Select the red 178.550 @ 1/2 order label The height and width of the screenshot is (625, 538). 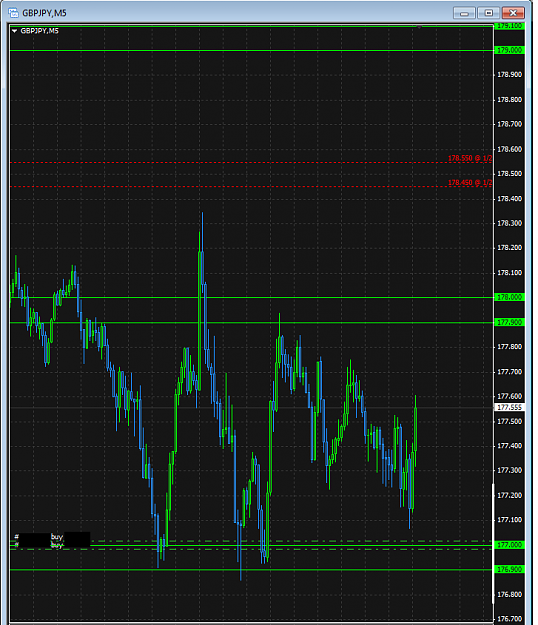[x=470, y=158]
